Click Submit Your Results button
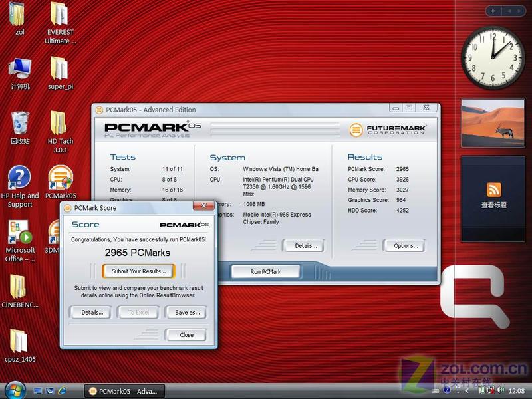532x399 pixels. coord(138,271)
